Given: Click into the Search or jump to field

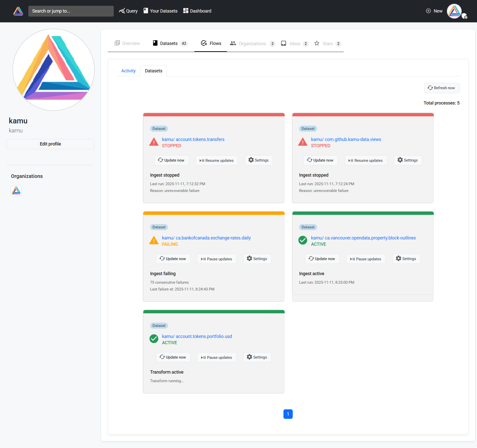Looking at the screenshot, I should coord(71,11).
